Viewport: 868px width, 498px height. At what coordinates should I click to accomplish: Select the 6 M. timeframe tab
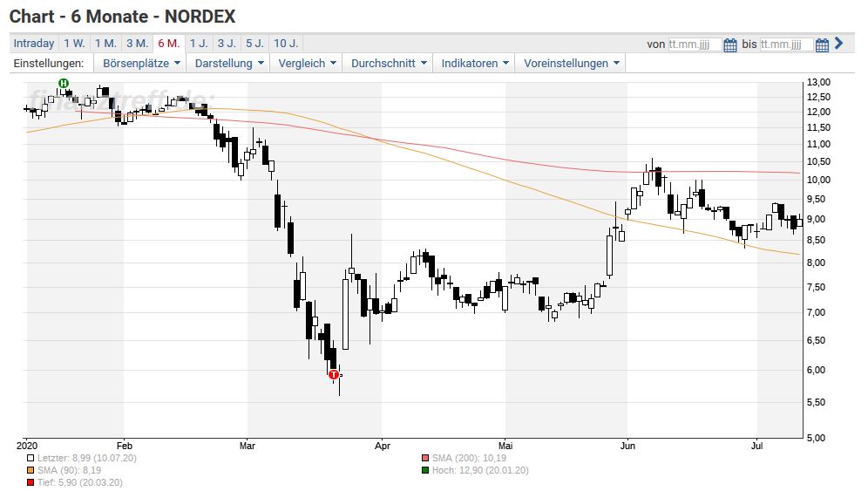coord(169,44)
